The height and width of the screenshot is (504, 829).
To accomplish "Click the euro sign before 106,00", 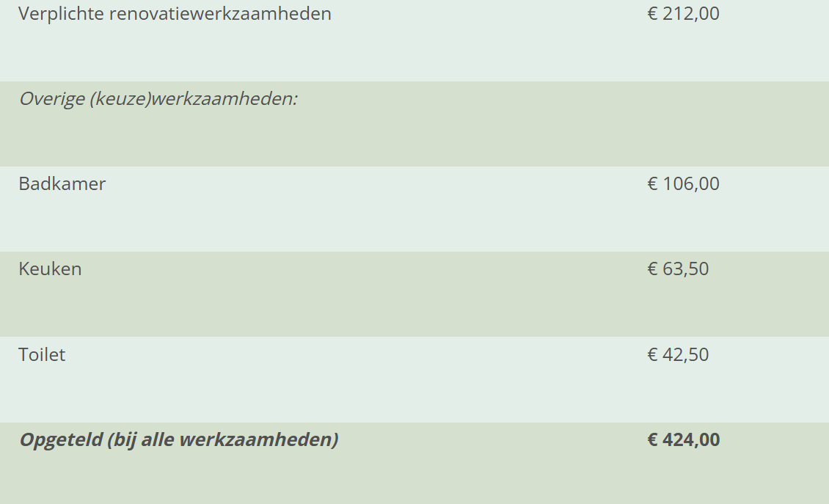I will pos(653,184).
